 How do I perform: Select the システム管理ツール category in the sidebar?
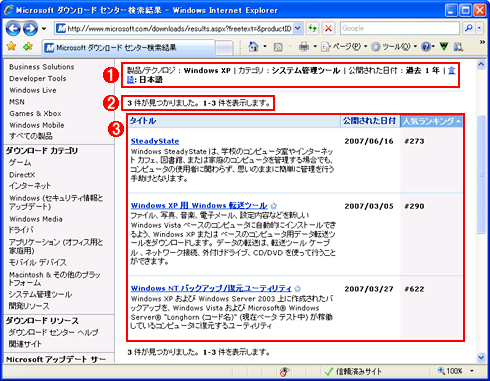pyautogui.click(x=40, y=294)
